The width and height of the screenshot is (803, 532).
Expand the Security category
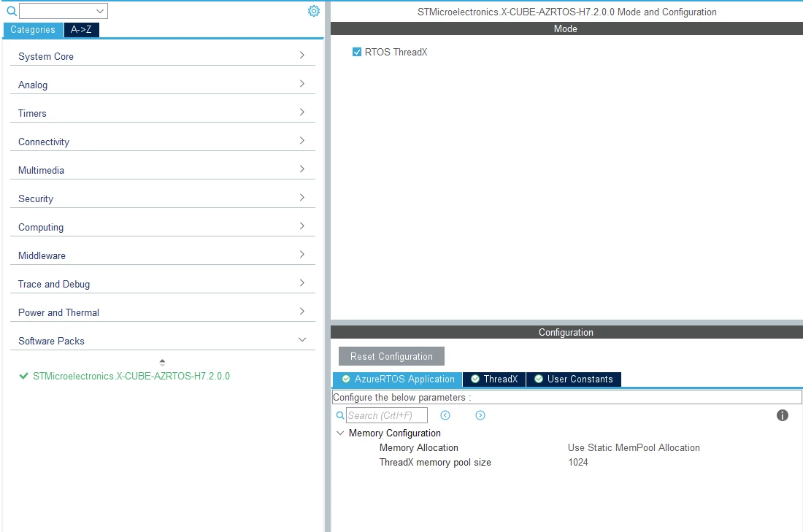pyautogui.click(x=162, y=198)
